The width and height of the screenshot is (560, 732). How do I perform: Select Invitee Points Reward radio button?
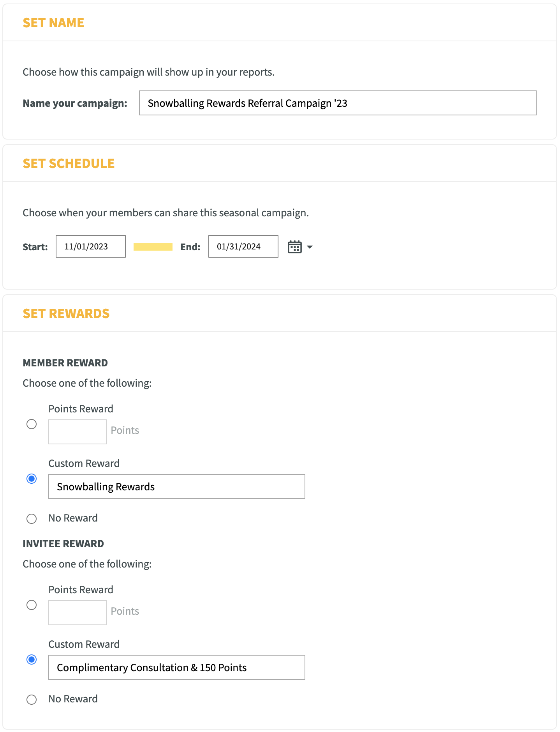pyautogui.click(x=32, y=605)
